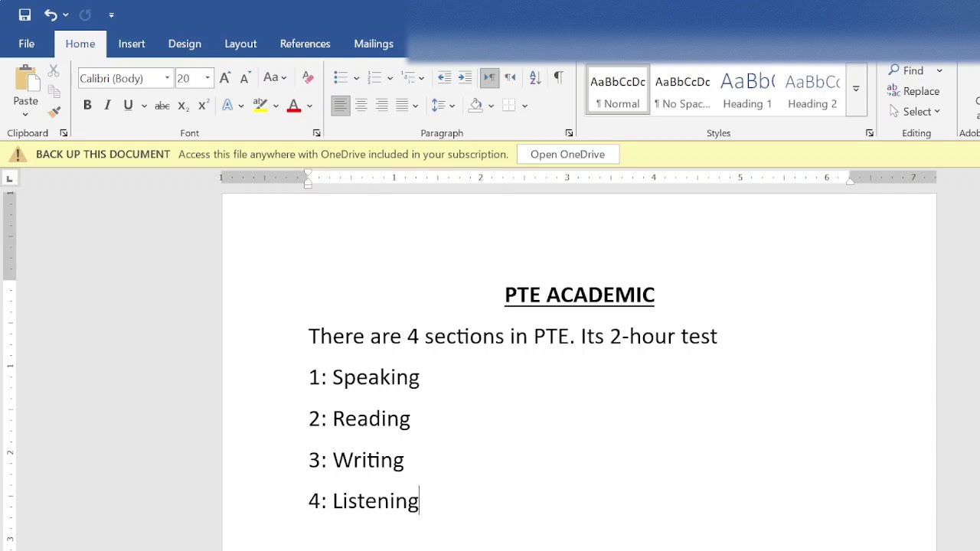Viewport: 980px width, 551px height.
Task: Open the Select dropdown
Action: [916, 112]
